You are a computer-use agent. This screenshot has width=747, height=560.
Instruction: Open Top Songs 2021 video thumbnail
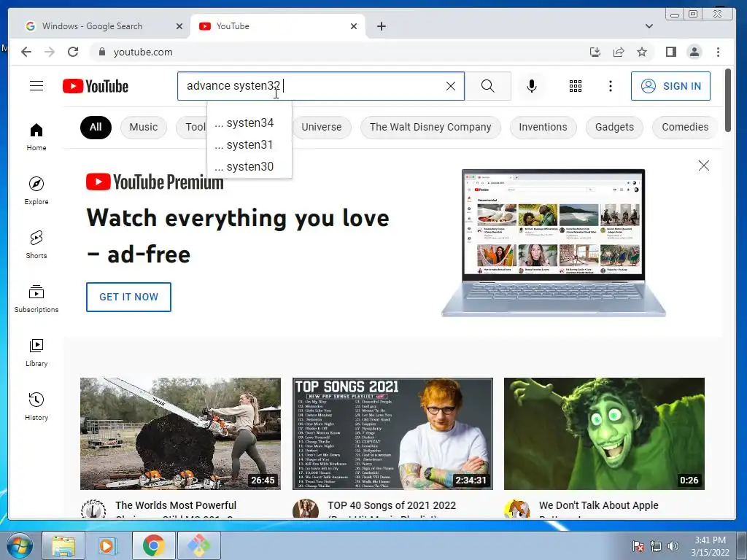[x=392, y=434]
